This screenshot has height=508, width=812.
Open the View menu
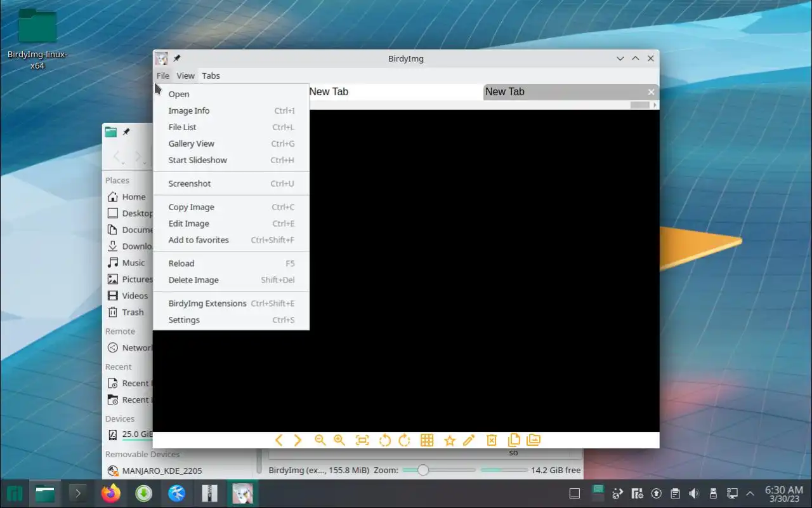point(185,76)
